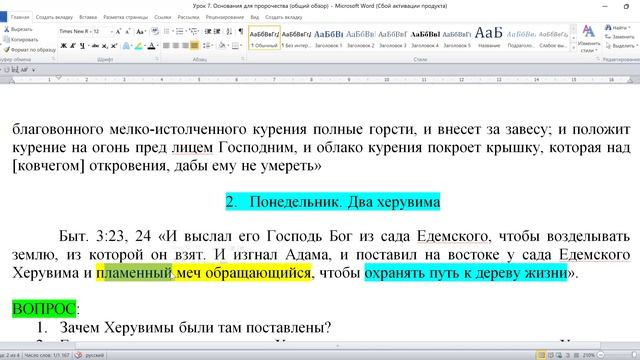The width and height of the screenshot is (640, 360).
Task: Center the paragraph text
Action: [x=176, y=46]
